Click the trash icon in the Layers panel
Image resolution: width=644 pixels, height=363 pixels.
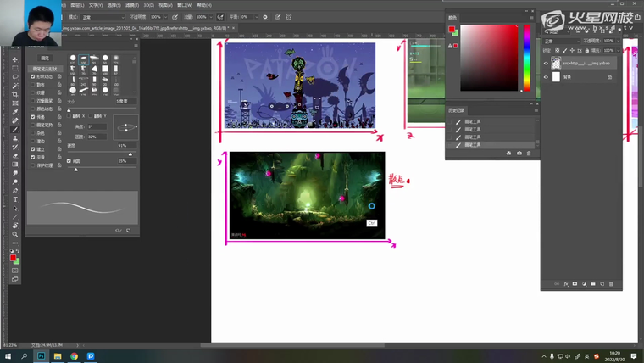point(611,284)
